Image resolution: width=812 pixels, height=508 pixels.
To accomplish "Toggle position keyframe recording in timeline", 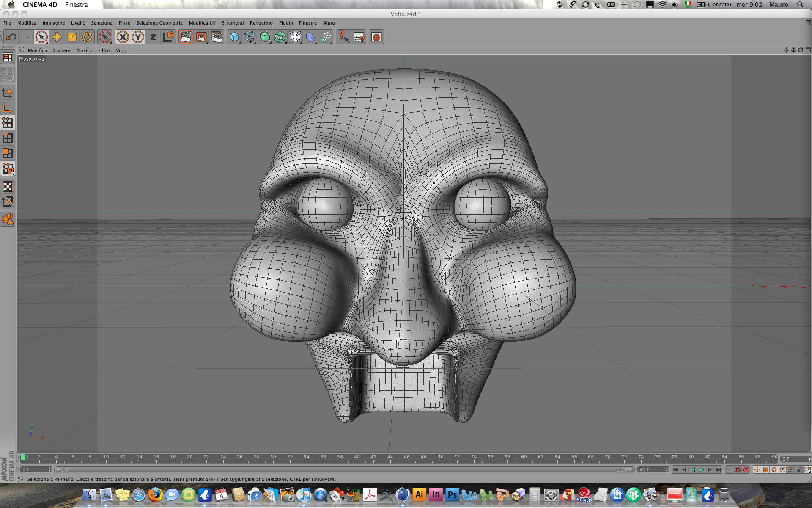I will coord(757,469).
